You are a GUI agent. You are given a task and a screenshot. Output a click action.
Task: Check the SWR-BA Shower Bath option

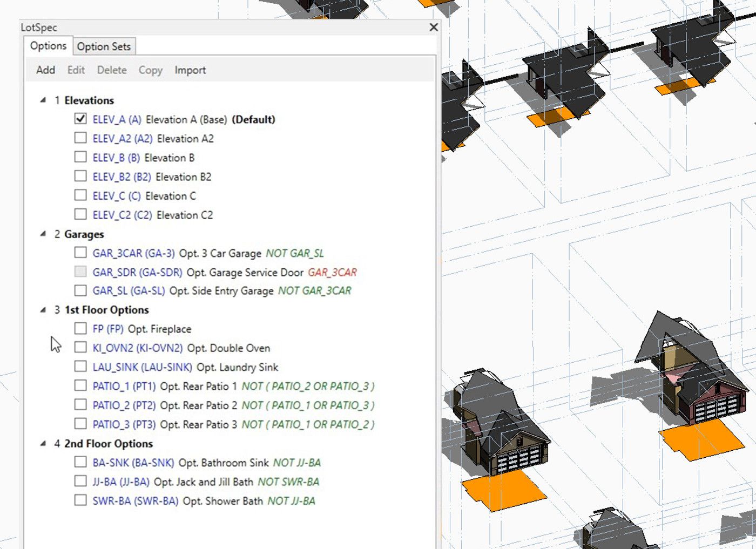tap(81, 501)
